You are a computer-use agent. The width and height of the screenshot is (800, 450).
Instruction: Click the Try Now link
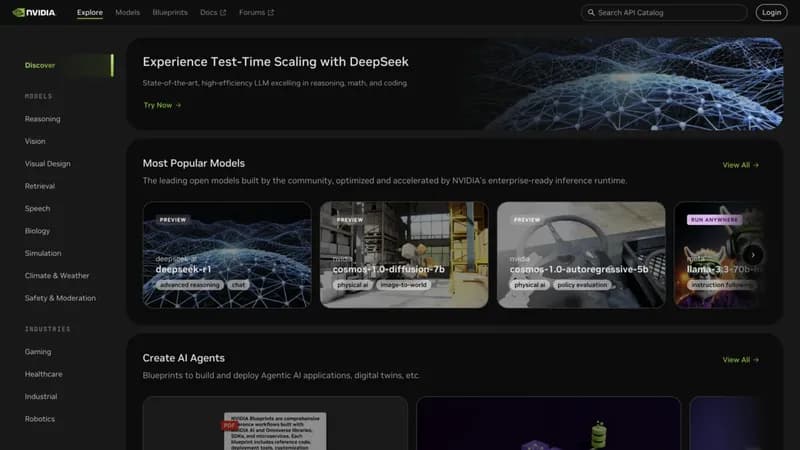162,105
